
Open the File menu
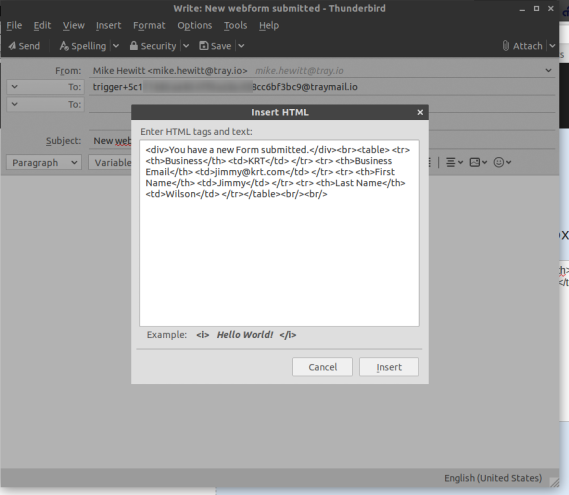(x=14, y=25)
